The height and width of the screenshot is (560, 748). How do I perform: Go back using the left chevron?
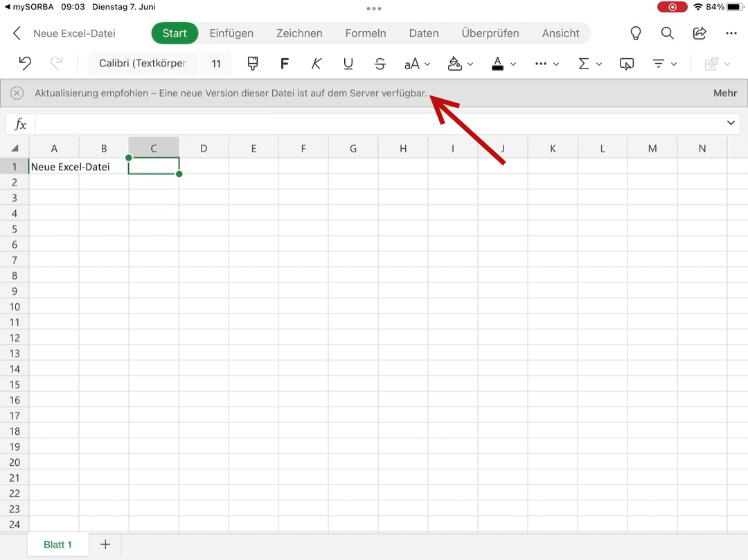[17, 33]
